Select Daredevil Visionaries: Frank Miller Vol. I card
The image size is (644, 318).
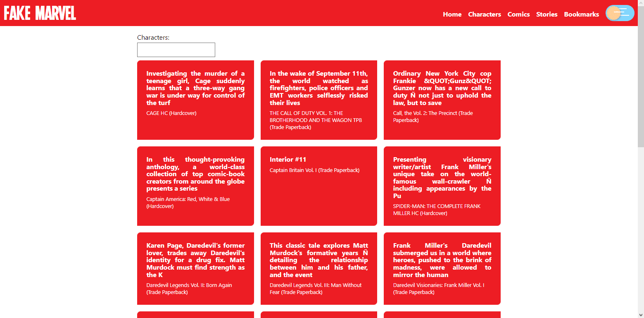pyautogui.click(x=442, y=268)
